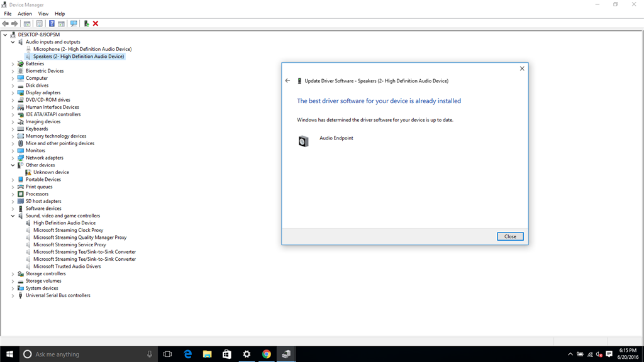
Task: Click the Monitors category icon
Action: pos(21,151)
